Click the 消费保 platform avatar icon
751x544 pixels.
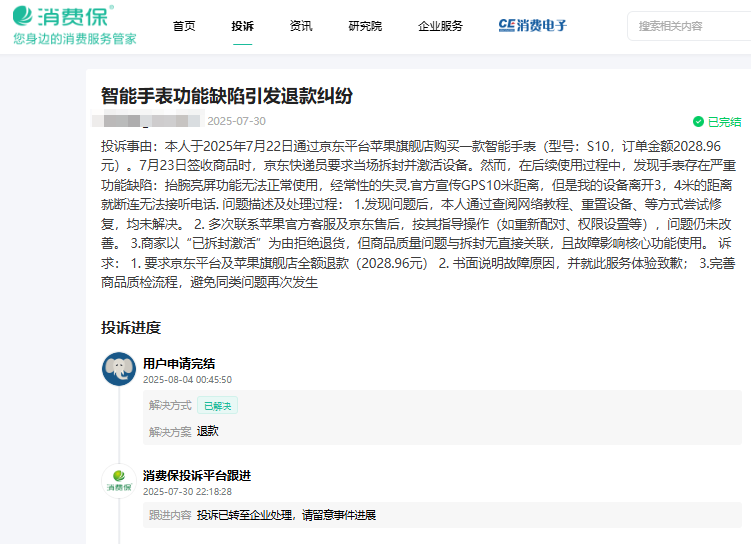click(119, 481)
